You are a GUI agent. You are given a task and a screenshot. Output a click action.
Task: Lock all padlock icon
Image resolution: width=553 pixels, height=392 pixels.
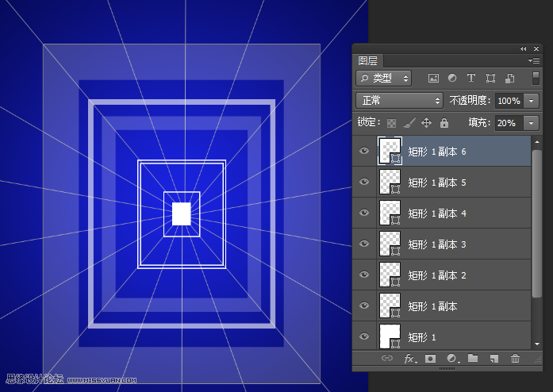pos(444,122)
